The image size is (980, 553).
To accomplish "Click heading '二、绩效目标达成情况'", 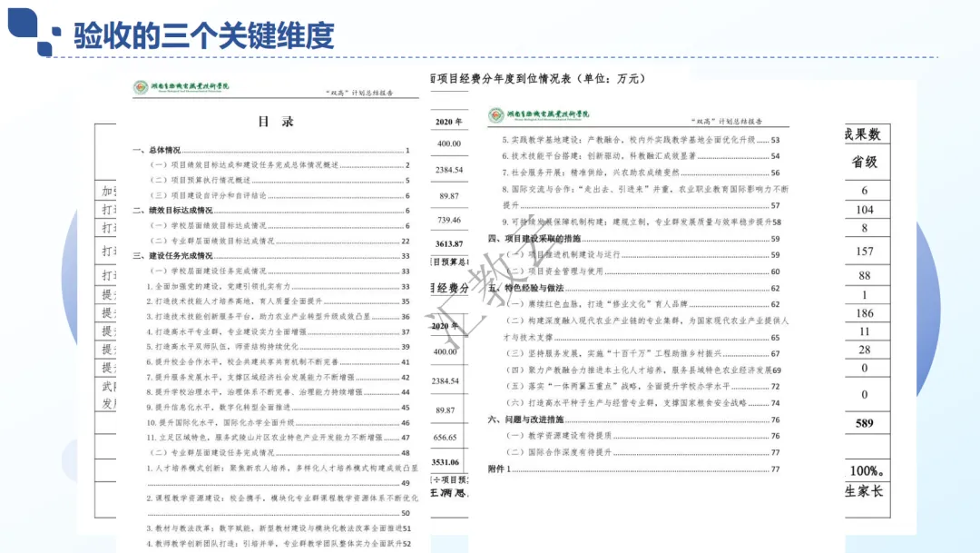I will pos(271,211).
